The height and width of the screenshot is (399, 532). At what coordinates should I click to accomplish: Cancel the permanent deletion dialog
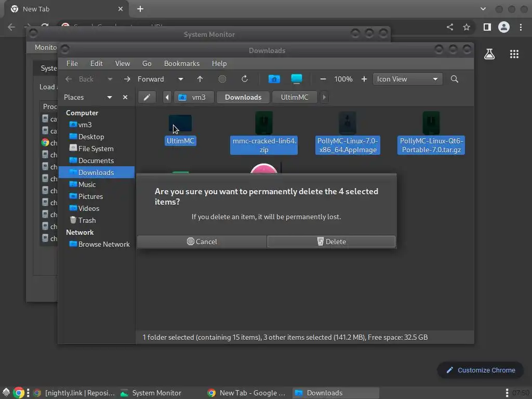pyautogui.click(x=202, y=242)
